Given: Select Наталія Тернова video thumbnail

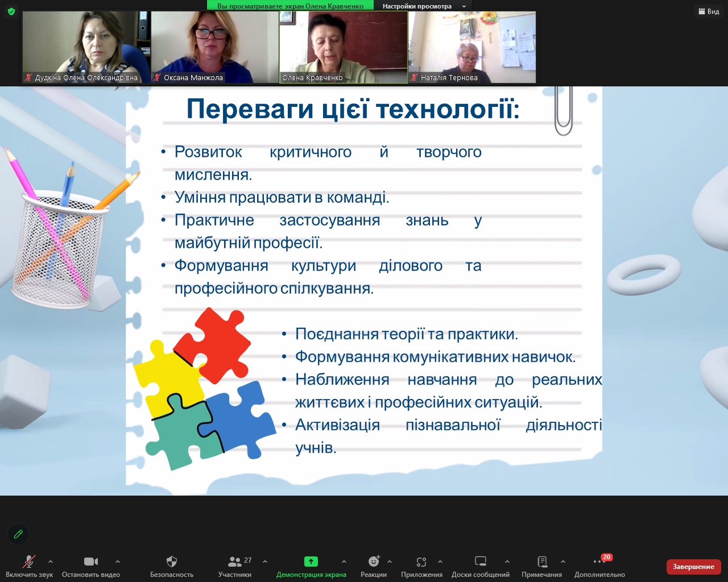Looking at the screenshot, I should [x=472, y=48].
